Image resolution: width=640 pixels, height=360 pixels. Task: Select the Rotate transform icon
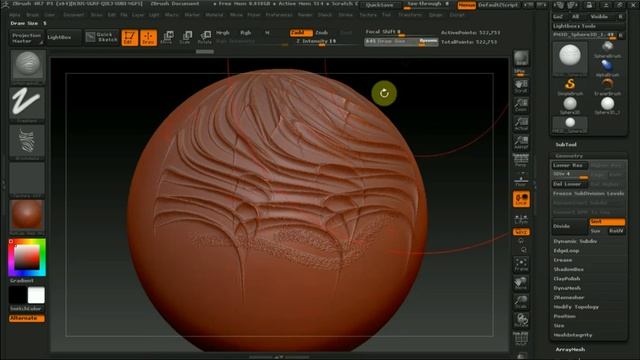[x=204, y=38]
